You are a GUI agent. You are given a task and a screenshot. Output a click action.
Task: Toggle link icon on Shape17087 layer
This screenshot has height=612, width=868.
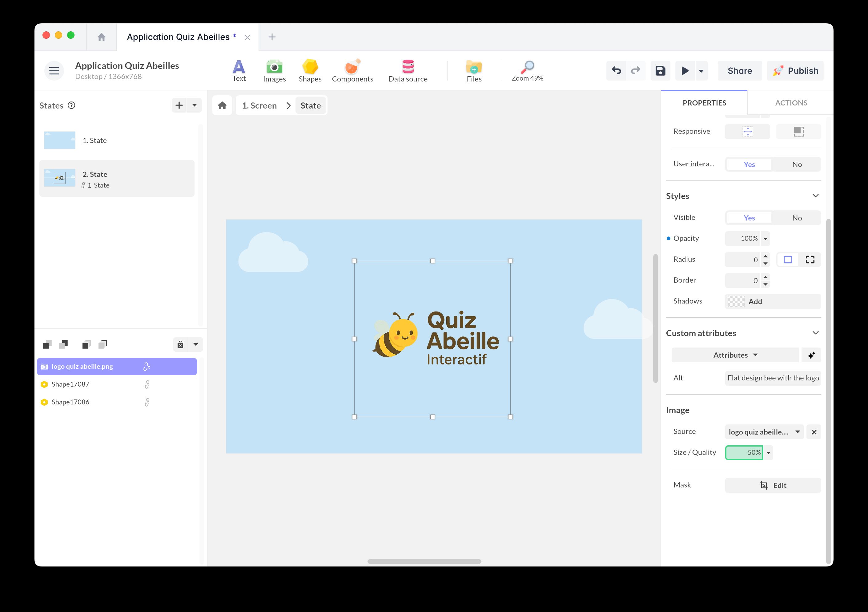pos(147,385)
